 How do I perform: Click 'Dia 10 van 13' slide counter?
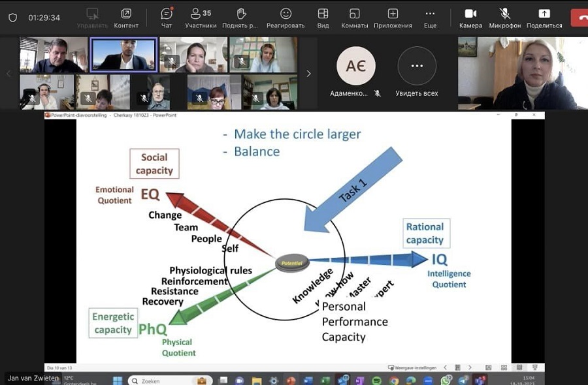(59, 368)
